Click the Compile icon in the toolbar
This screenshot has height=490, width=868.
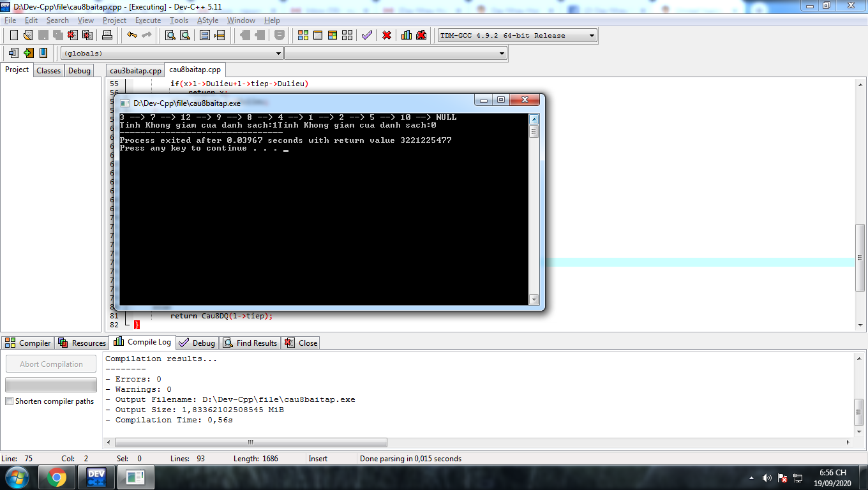303,35
